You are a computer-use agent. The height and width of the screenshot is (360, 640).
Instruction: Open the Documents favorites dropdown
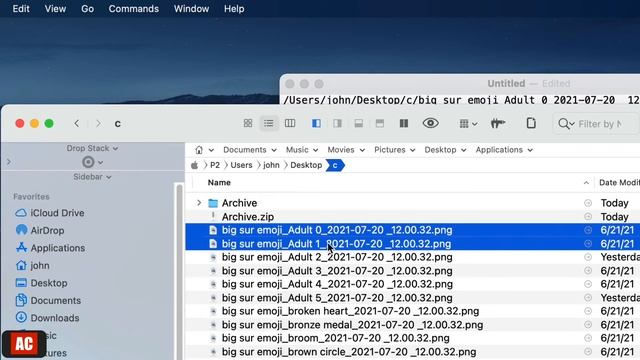[x=250, y=150]
